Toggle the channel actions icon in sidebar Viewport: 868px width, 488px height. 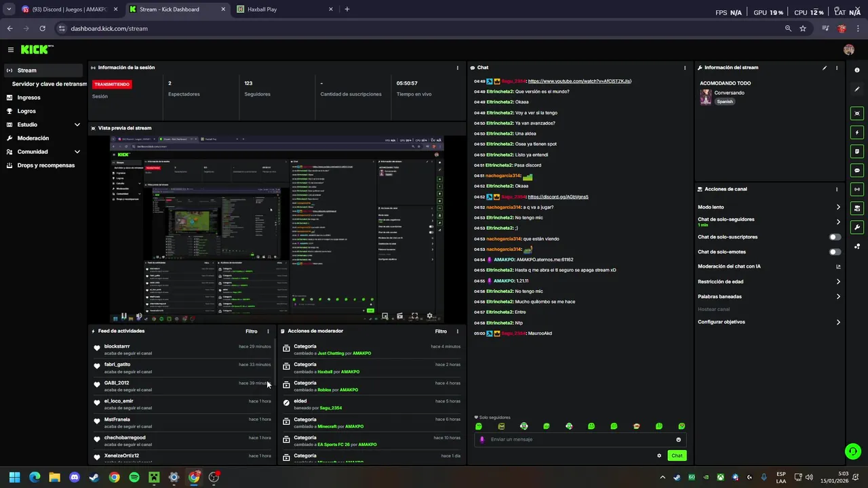(857, 208)
